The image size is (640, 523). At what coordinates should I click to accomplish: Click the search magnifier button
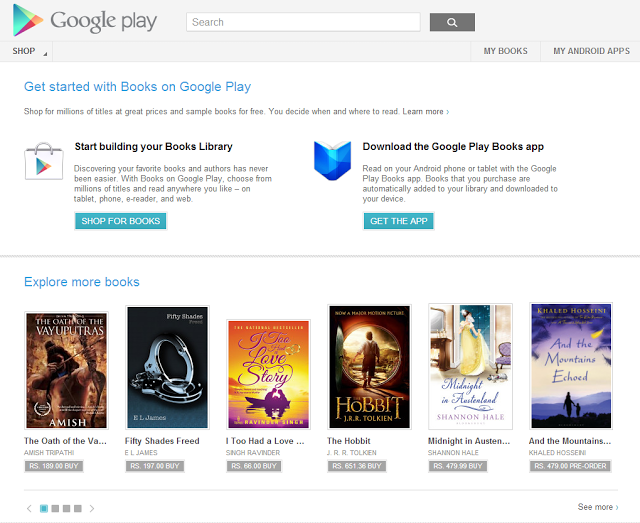coord(452,22)
